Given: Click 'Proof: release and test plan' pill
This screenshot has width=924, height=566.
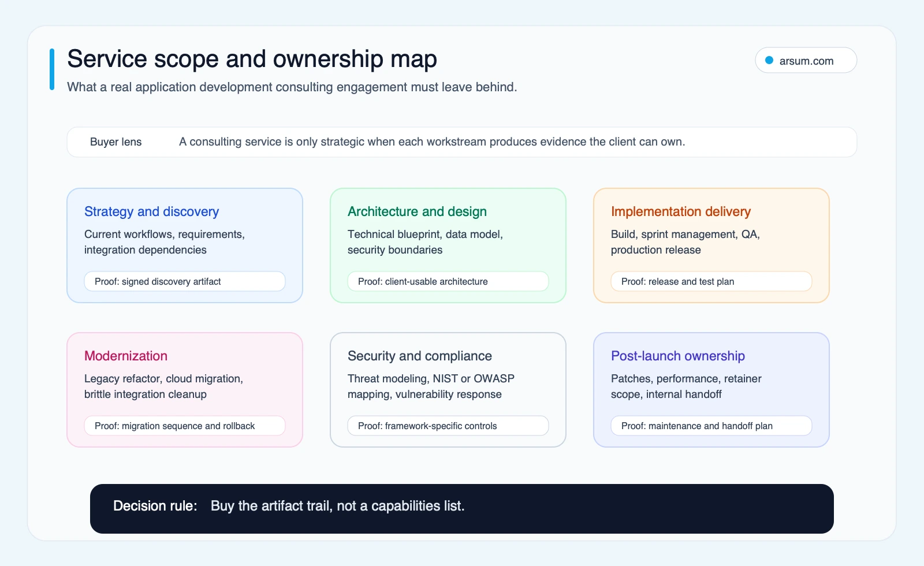Looking at the screenshot, I should [711, 281].
